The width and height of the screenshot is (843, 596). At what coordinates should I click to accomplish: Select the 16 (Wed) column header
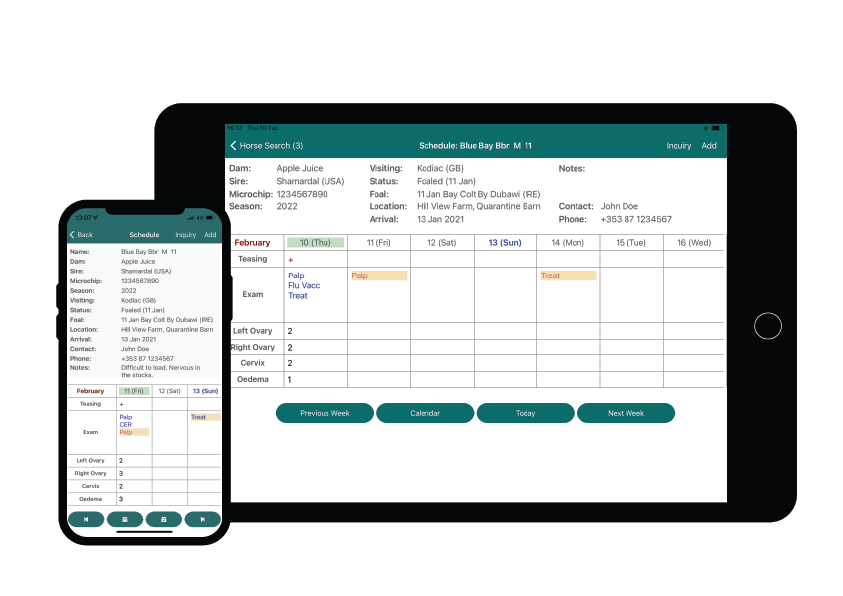[x=694, y=243]
